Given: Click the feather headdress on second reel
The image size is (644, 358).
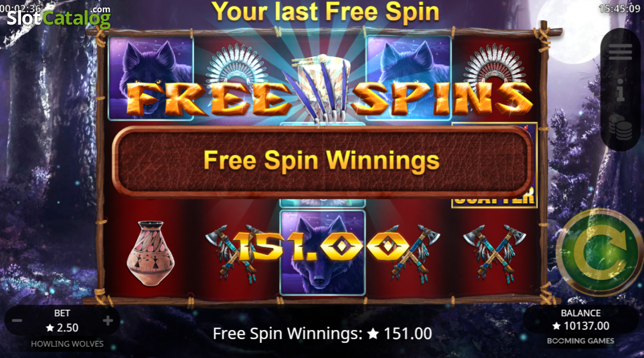Looking at the screenshot, I should (237, 70).
